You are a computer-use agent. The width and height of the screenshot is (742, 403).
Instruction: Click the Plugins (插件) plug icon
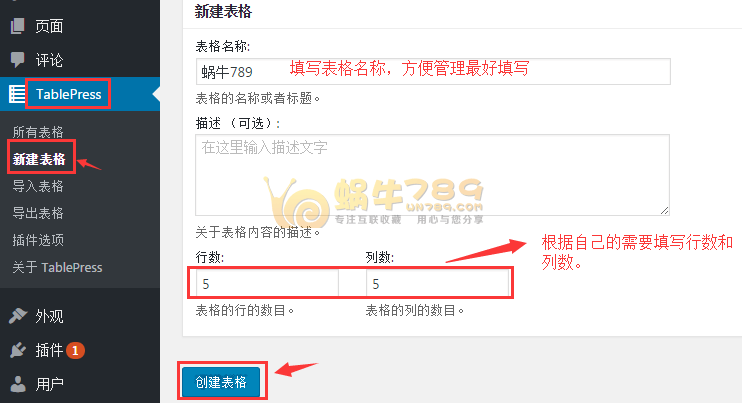pyautogui.click(x=18, y=350)
